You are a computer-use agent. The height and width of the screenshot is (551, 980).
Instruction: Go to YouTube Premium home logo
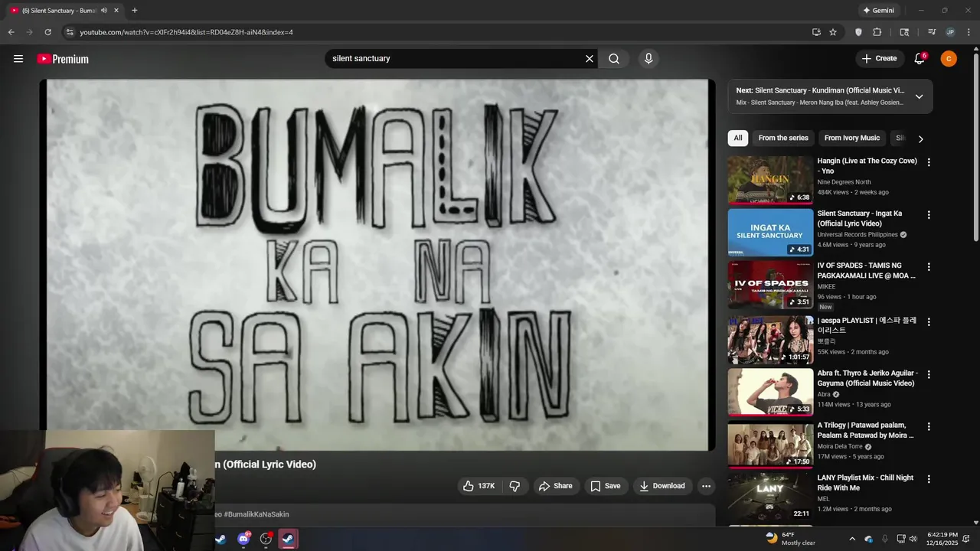(63, 59)
